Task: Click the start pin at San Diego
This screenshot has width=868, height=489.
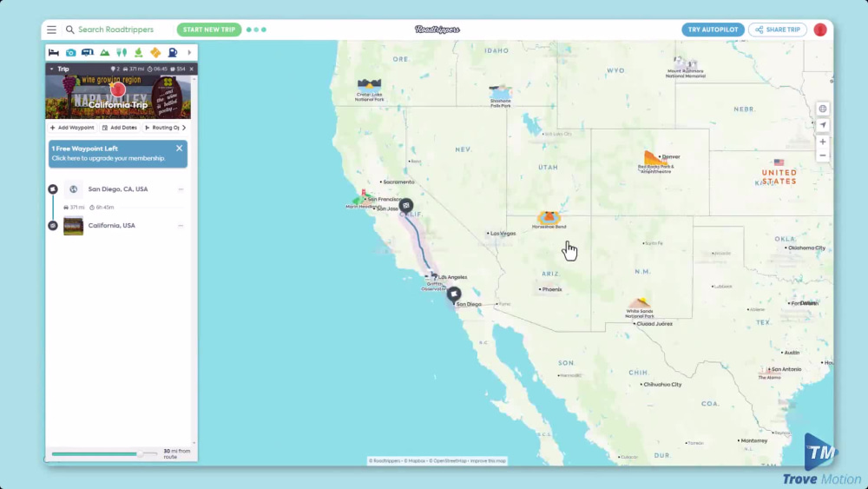Action: (x=454, y=294)
